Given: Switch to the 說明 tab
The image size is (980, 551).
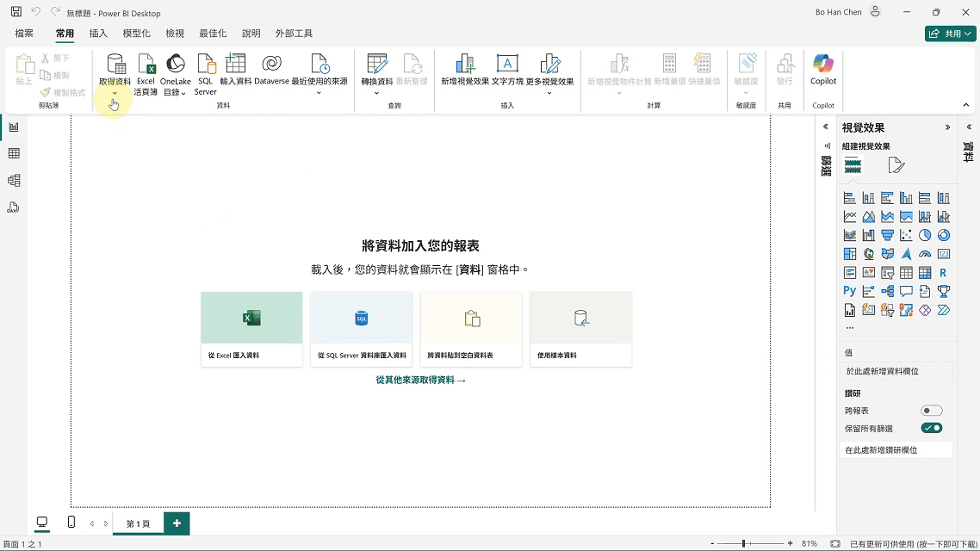Looking at the screenshot, I should point(251,33).
